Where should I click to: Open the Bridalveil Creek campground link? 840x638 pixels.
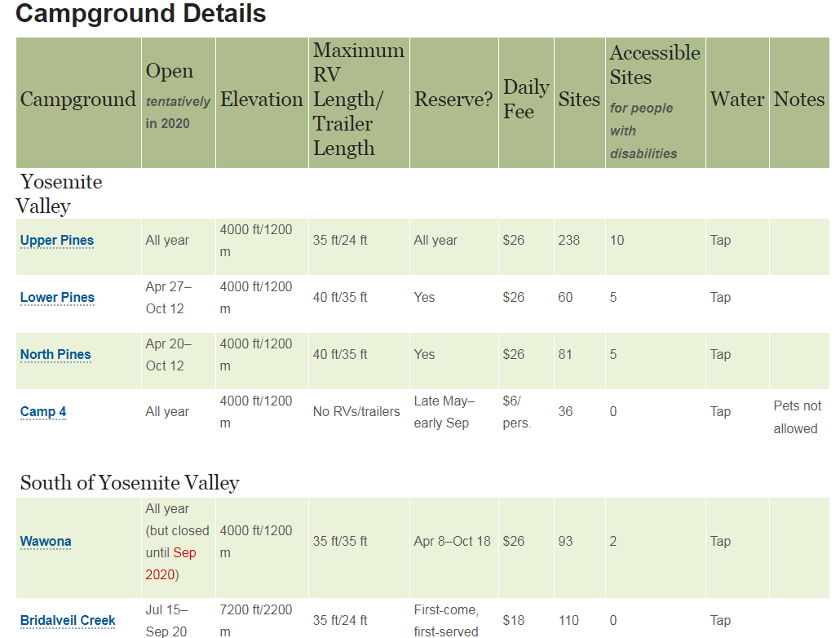point(68,620)
